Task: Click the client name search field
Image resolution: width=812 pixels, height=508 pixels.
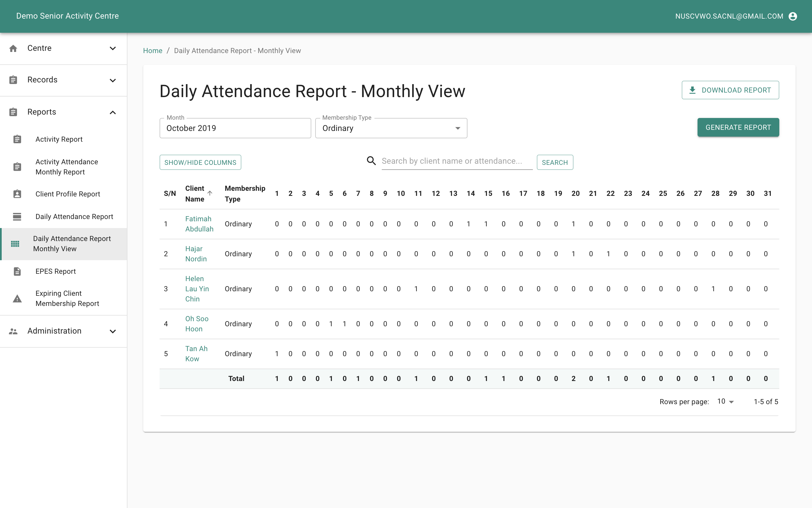Action: tap(457, 161)
